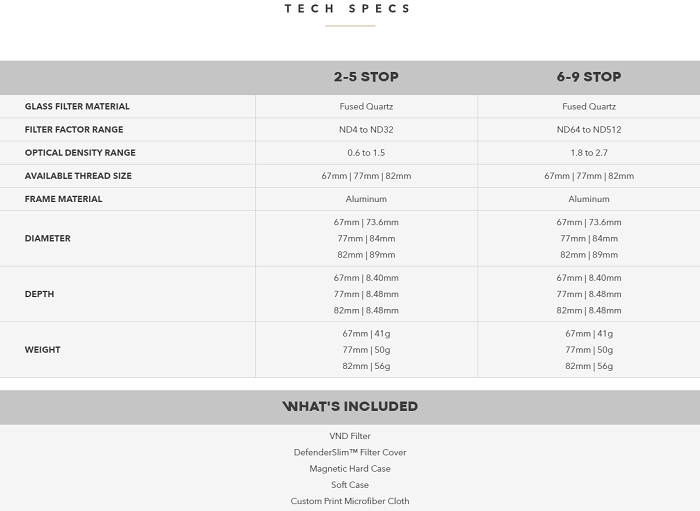Click the Depth row label
Viewport: 700px width, 511px height.
(x=39, y=294)
